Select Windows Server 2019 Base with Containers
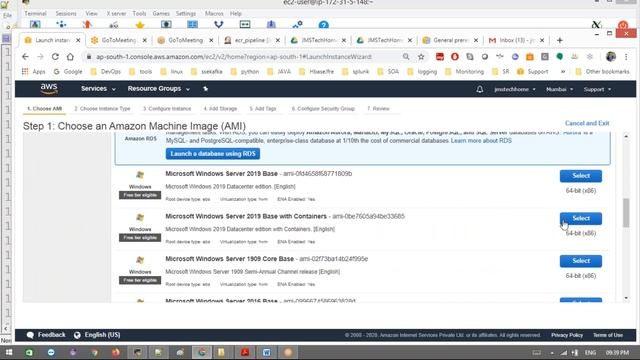The image size is (640, 360). [x=581, y=218]
